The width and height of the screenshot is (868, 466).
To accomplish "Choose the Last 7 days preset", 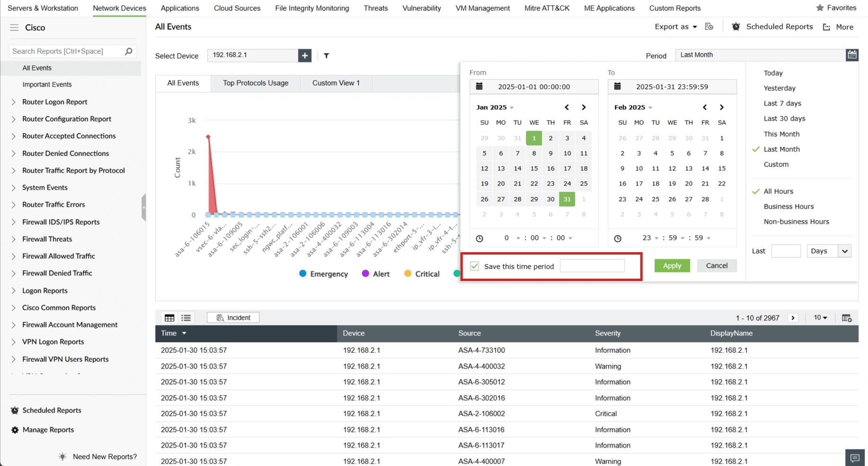I will tap(782, 103).
